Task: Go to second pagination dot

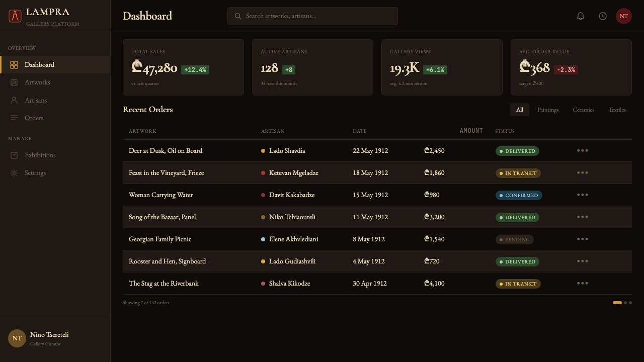Action: [x=625, y=303]
